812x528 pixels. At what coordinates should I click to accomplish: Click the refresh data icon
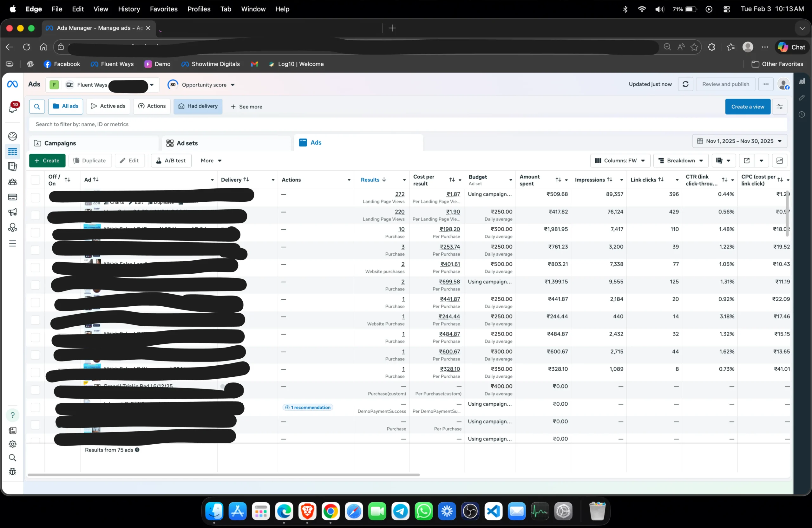685,84
